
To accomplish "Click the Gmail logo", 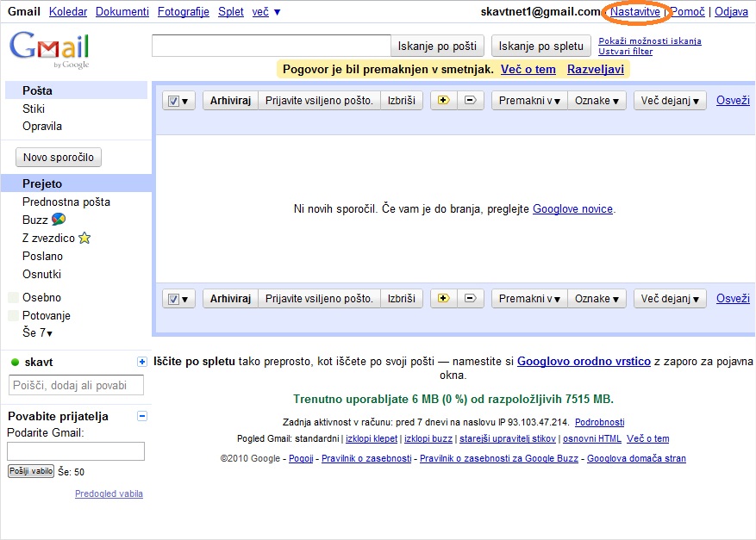I will pos(49,50).
